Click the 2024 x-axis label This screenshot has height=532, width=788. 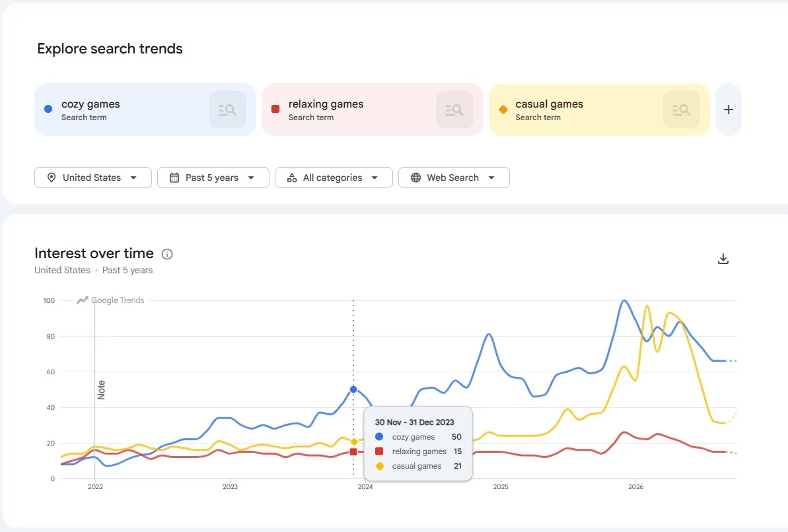pos(365,487)
